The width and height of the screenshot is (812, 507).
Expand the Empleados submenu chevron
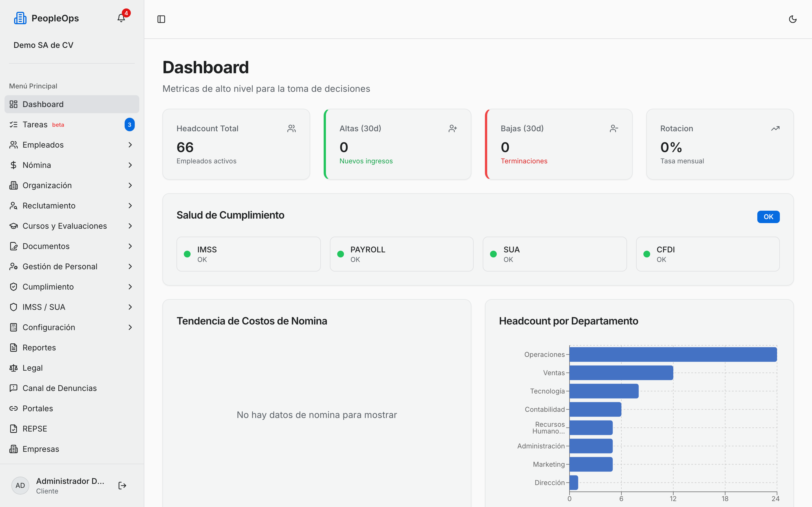tap(130, 145)
